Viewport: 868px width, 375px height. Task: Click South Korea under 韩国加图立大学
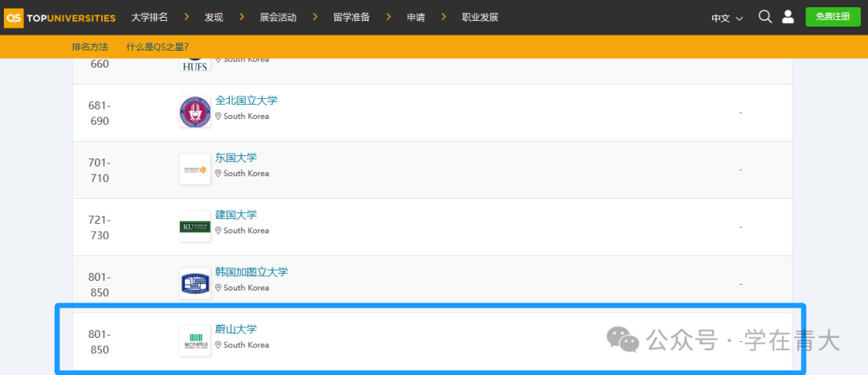click(247, 287)
